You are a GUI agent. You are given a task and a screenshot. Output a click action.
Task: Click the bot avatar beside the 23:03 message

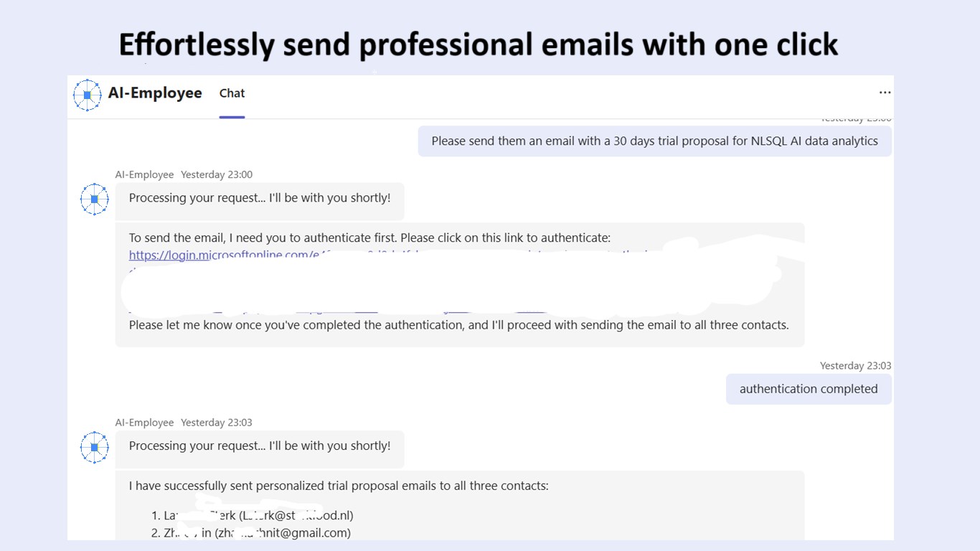pyautogui.click(x=94, y=447)
